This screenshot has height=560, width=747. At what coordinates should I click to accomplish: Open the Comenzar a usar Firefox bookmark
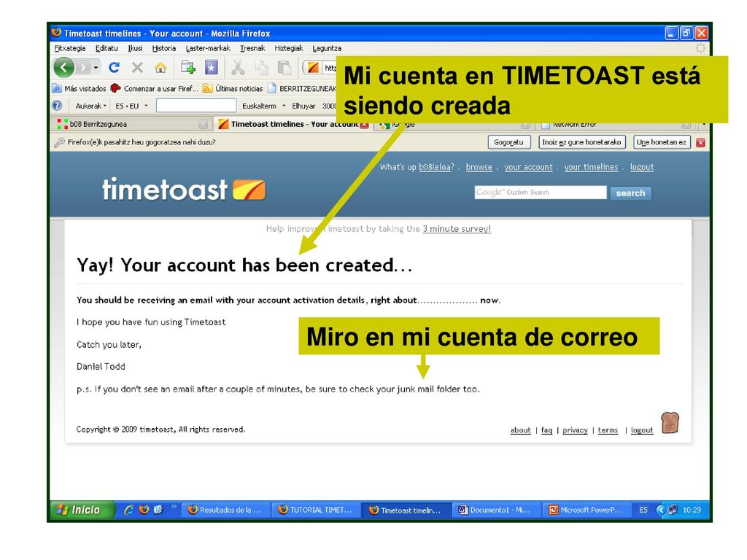155,88
